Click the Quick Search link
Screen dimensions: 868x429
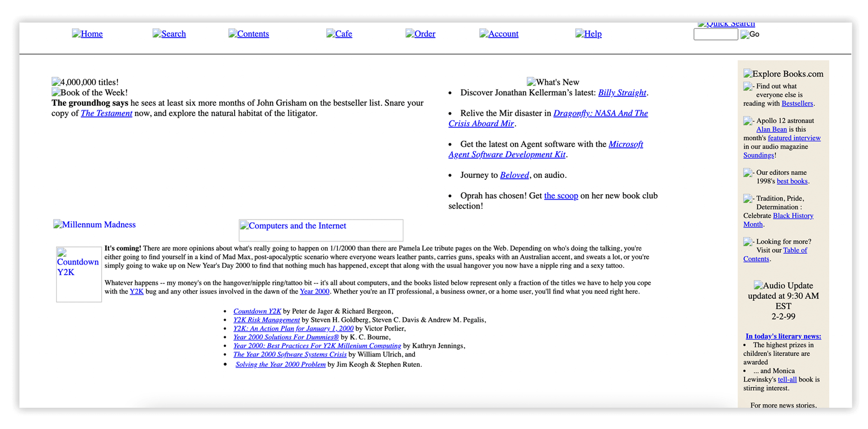(x=726, y=24)
